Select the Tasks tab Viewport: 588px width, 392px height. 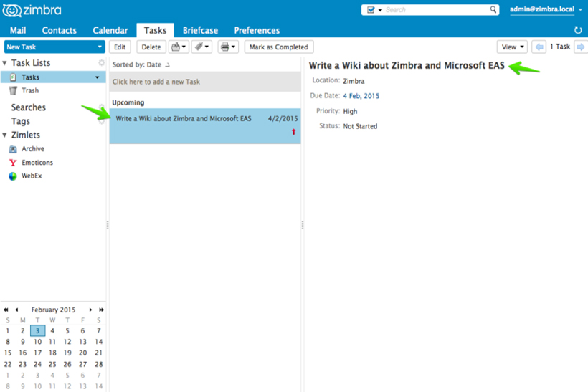(156, 30)
